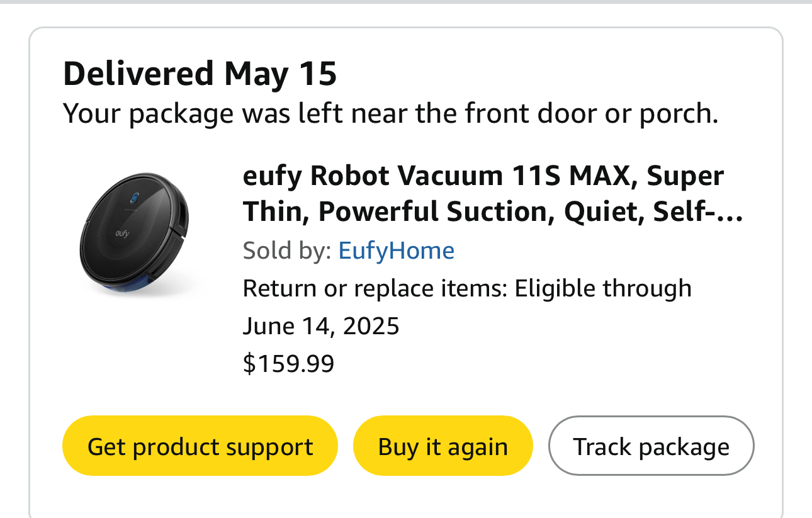
Task: Click the blue power light on the vacuum
Action: tap(135, 196)
